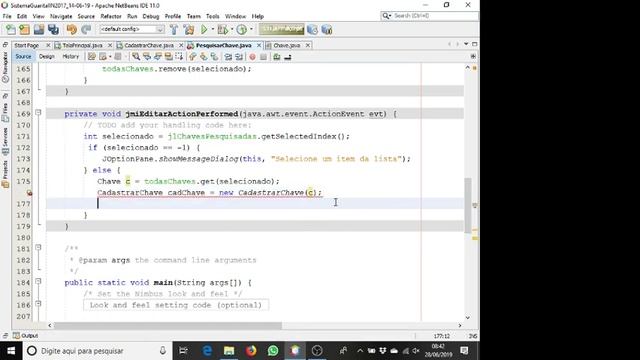Close the Chave.java tab
The height and width of the screenshot is (360, 640).
(308, 45)
